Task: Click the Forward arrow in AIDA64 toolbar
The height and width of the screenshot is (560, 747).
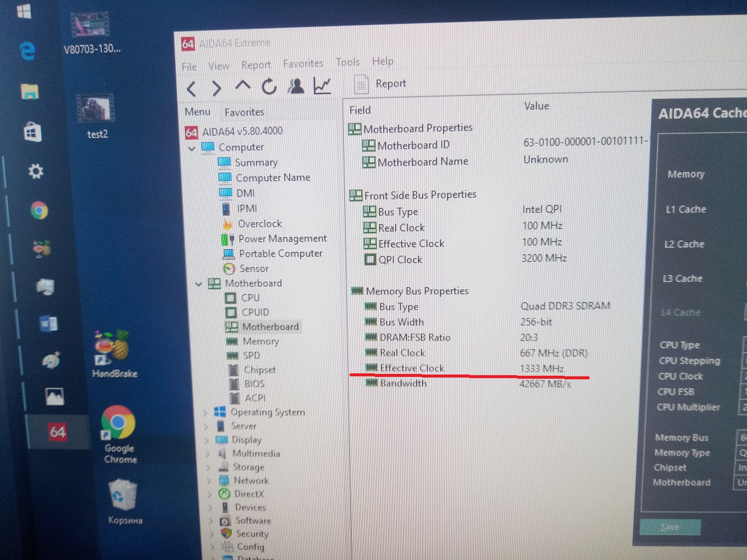Action: coord(216,89)
